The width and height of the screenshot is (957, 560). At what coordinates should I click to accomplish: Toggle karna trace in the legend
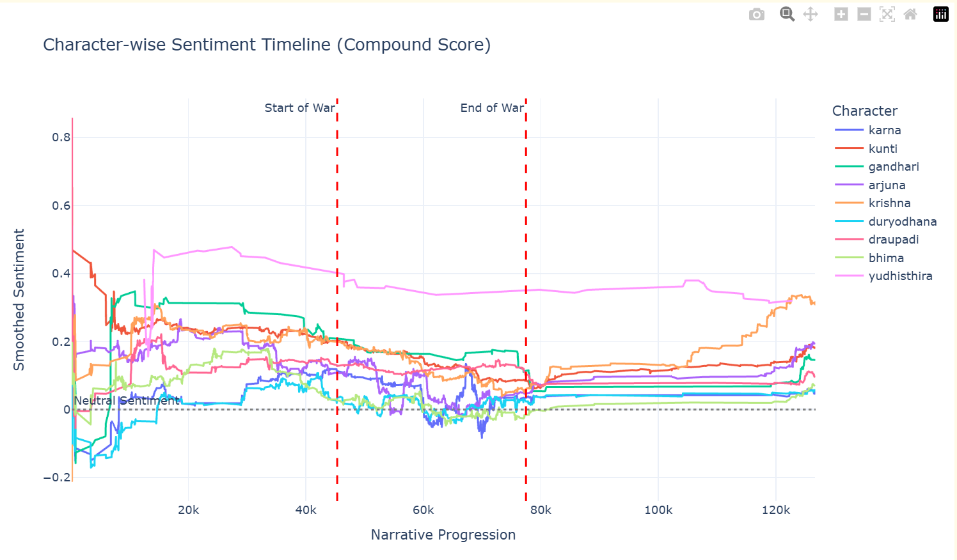(884, 130)
